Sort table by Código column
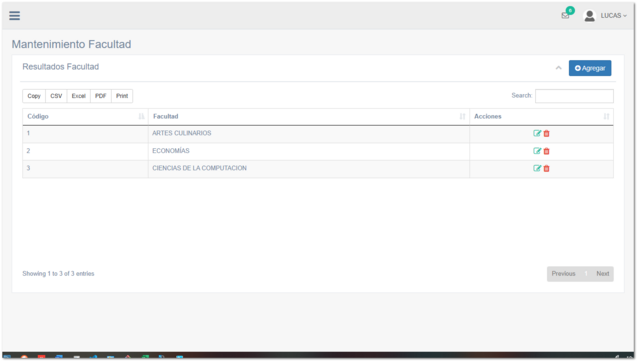Image resolution: width=638 pixels, height=362 pixels. (x=85, y=116)
